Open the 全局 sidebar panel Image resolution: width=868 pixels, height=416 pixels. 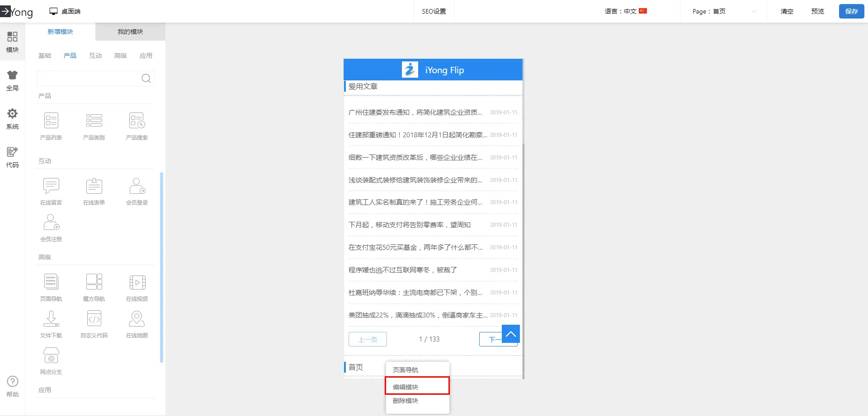12,80
